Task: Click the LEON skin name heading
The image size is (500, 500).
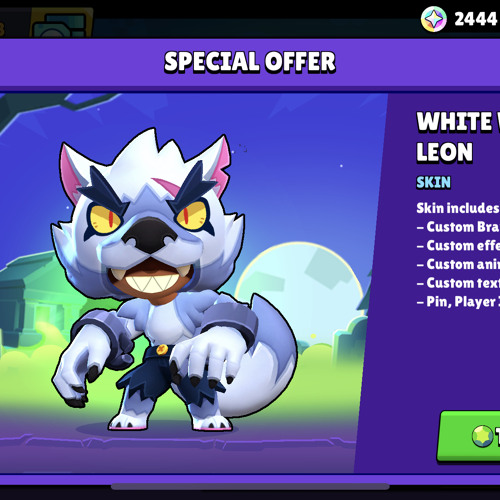Action: pos(444,152)
